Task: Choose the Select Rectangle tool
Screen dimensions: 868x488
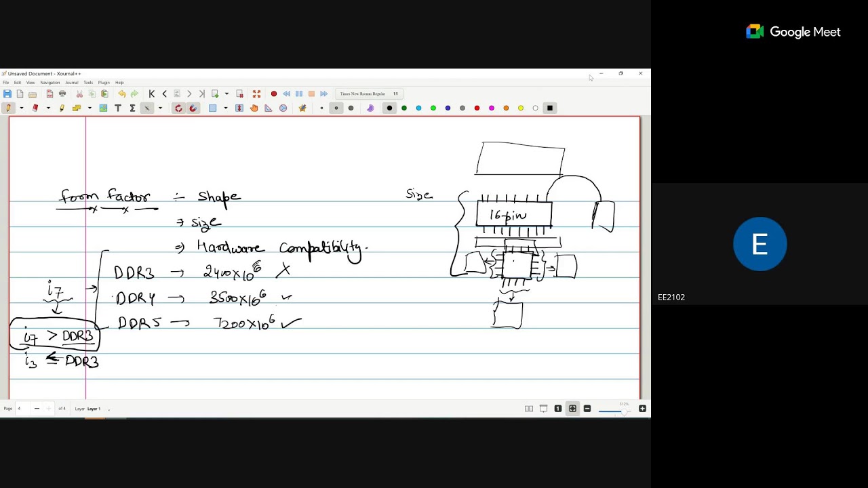Action: pos(213,108)
